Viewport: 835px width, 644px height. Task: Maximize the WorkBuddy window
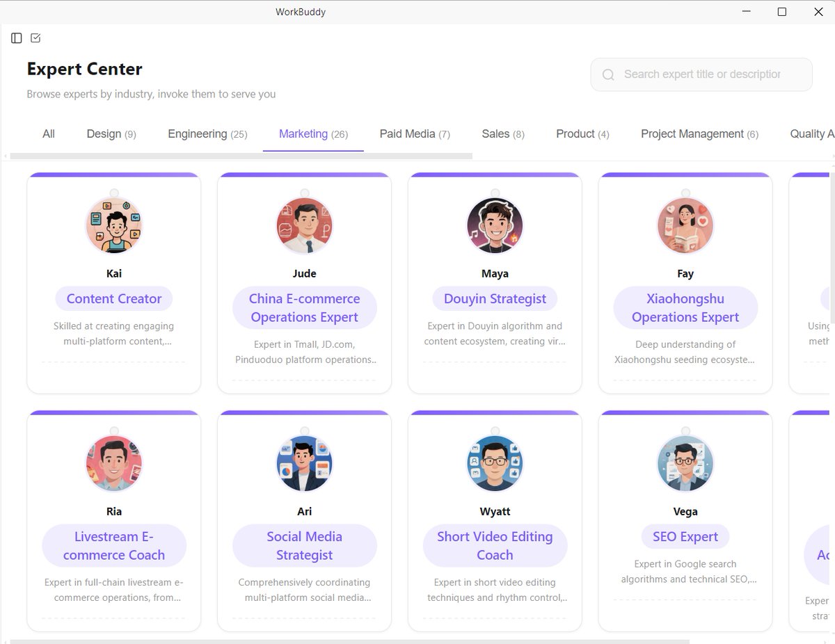(781, 12)
